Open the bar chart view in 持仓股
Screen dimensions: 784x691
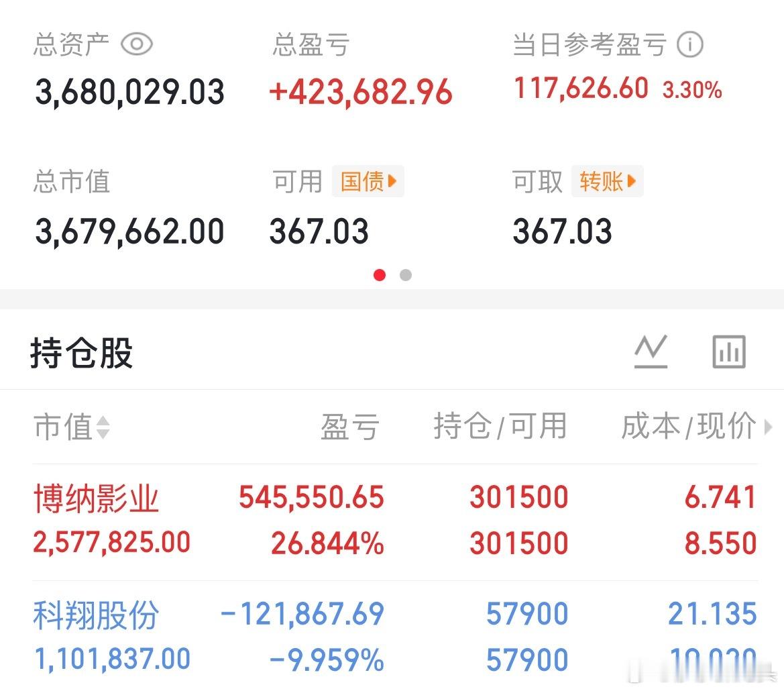[x=728, y=350]
